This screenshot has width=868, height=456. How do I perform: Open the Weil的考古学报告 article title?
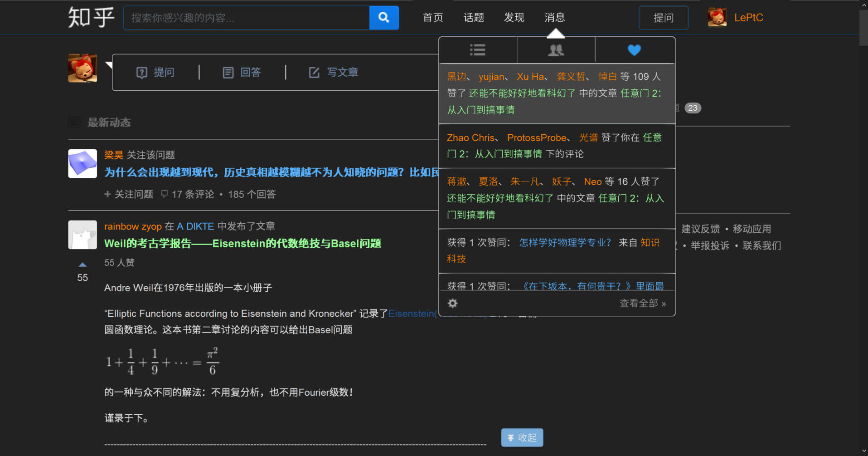pos(242,244)
